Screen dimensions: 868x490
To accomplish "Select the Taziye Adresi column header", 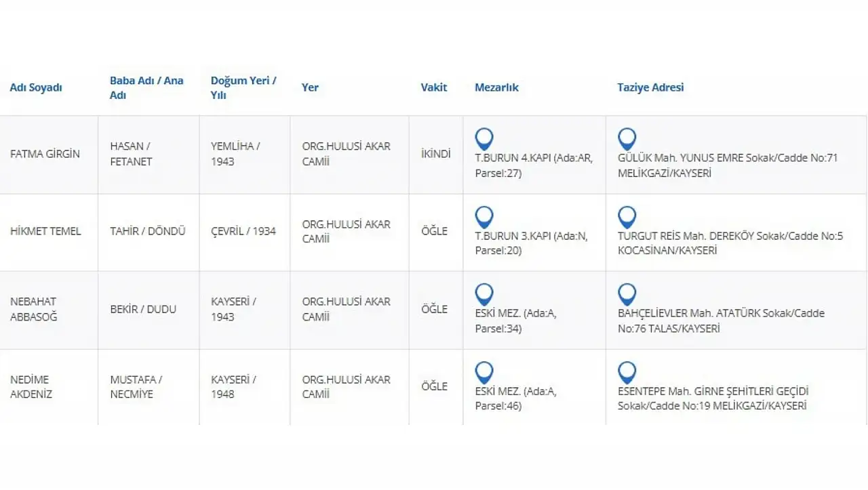I will 650,87.
